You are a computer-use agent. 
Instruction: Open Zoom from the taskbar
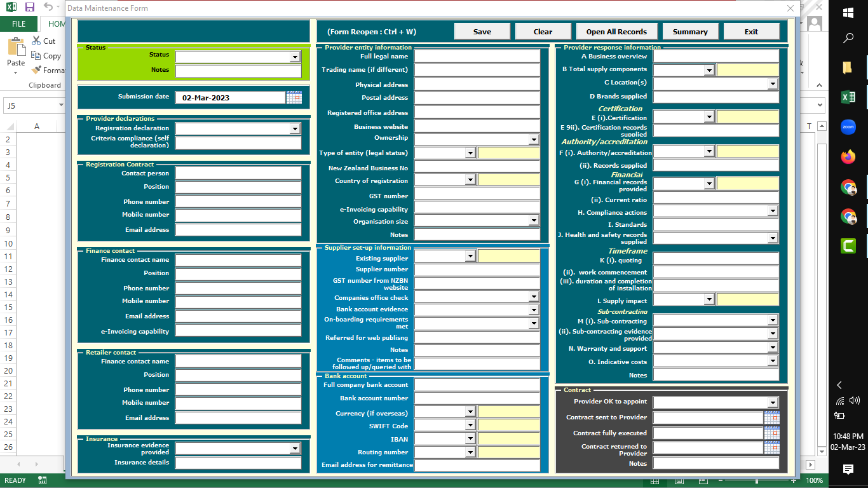pyautogui.click(x=848, y=127)
